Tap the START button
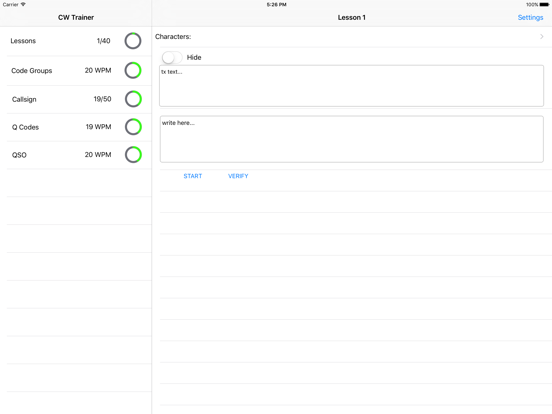This screenshot has height=414, width=552. coord(193,176)
